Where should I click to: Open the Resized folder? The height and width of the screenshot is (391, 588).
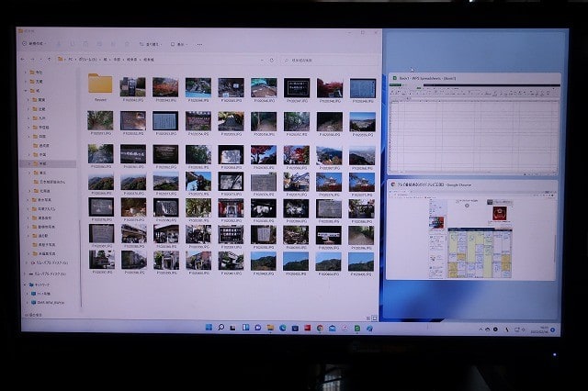100,86
